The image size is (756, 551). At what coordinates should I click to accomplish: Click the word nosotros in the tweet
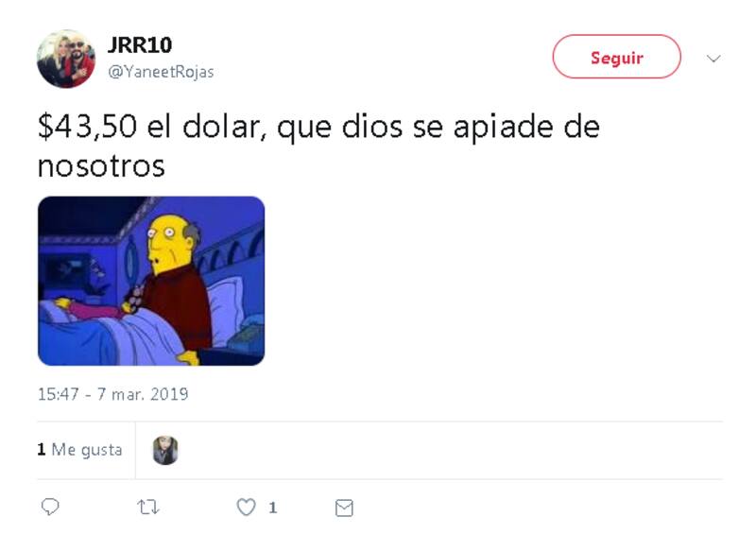tap(101, 165)
